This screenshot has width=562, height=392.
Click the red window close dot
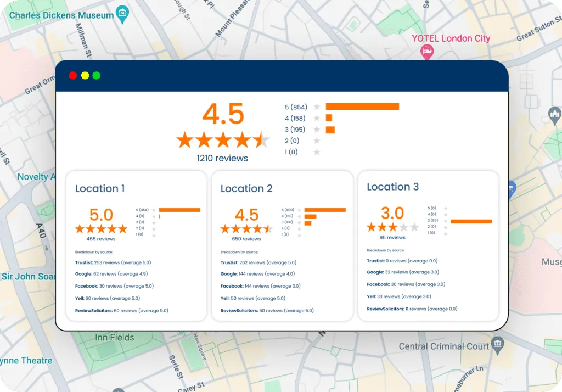(73, 75)
